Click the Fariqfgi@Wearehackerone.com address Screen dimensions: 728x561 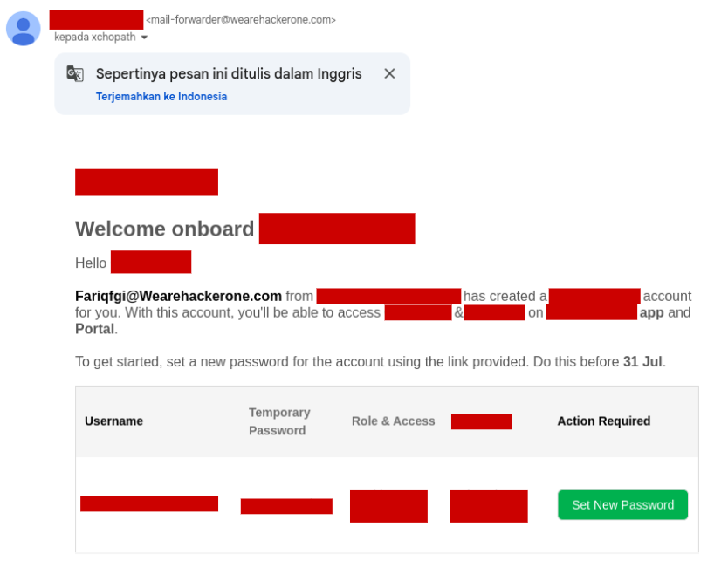178,297
